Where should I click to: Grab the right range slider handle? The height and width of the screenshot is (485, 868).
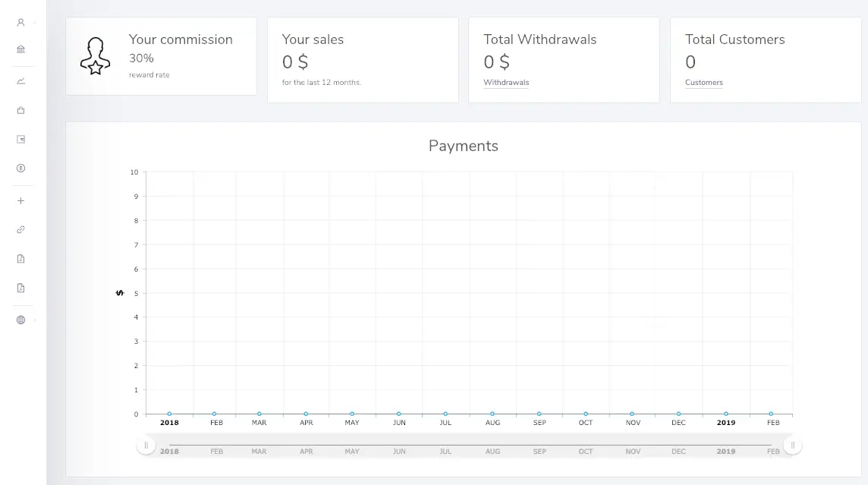(x=792, y=446)
